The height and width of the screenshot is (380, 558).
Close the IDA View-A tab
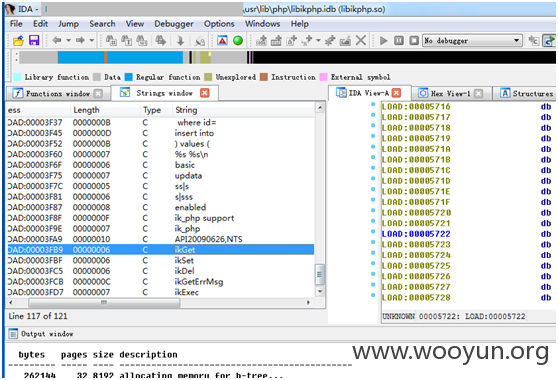click(x=396, y=93)
